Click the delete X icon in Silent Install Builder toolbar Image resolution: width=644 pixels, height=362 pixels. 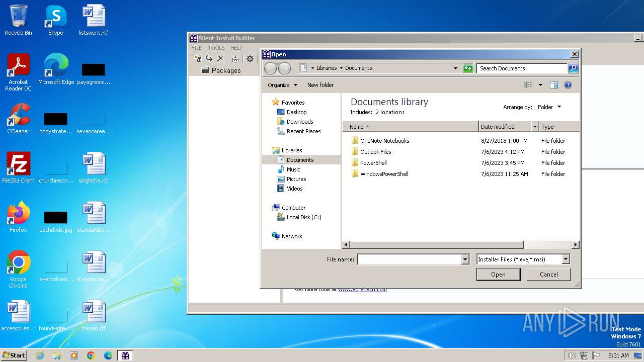(x=220, y=59)
